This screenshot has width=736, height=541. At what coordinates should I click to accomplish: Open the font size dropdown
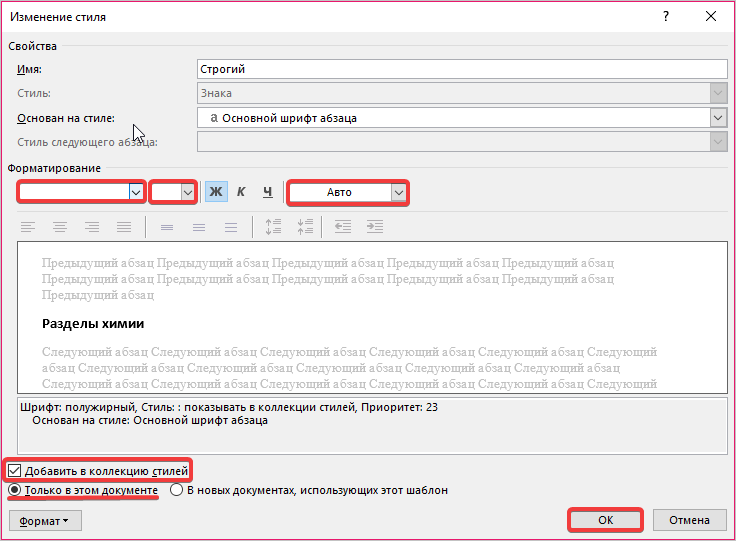tap(186, 192)
